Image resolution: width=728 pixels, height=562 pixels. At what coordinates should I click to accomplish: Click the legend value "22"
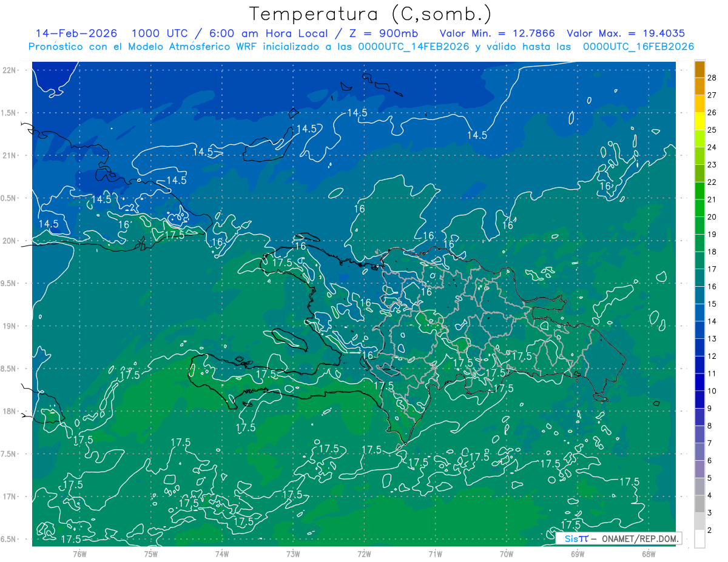click(712, 182)
